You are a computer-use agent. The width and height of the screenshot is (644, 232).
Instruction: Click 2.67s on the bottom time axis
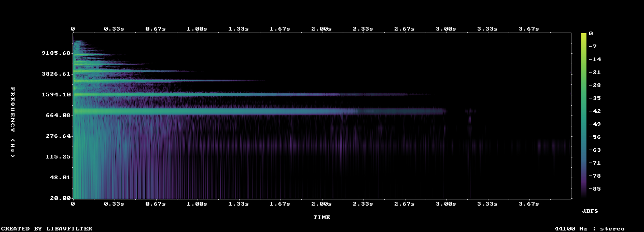click(404, 205)
